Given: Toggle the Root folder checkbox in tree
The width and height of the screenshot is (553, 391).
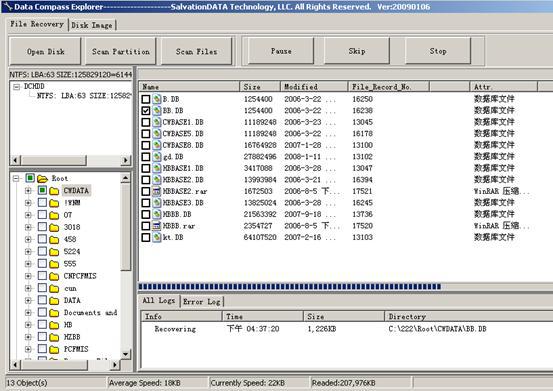Looking at the screenshot, I should (x=30, y=178).
